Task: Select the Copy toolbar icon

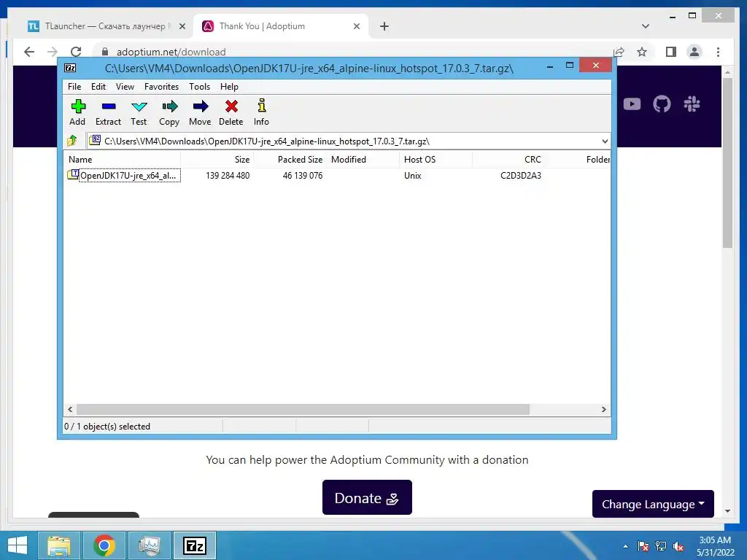Action: click(169, 112)
